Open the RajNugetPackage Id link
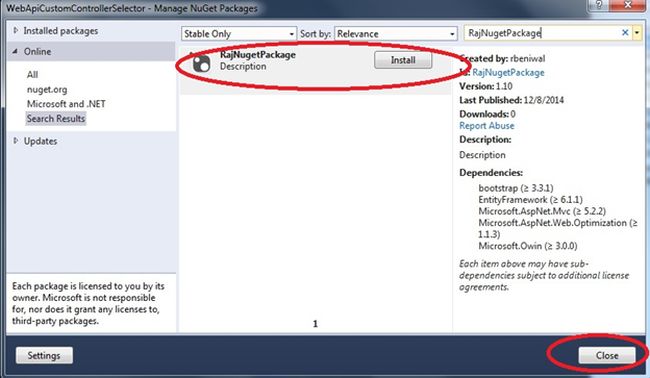The width and height of the screenshot is (650, 378). tap(508, 73)
